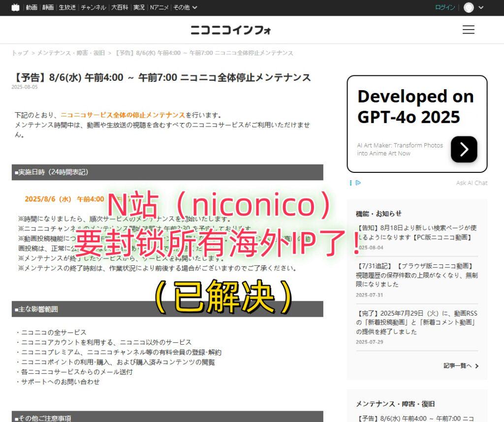
Task: Click the article title 全体停止メンテナンス heading
Action: pyautogui.click(x=161, y=77)
